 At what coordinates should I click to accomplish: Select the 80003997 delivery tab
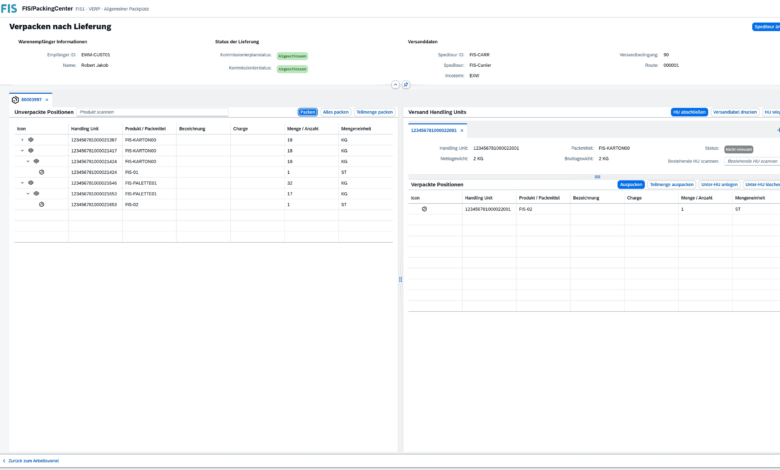(x=30, y=99)
